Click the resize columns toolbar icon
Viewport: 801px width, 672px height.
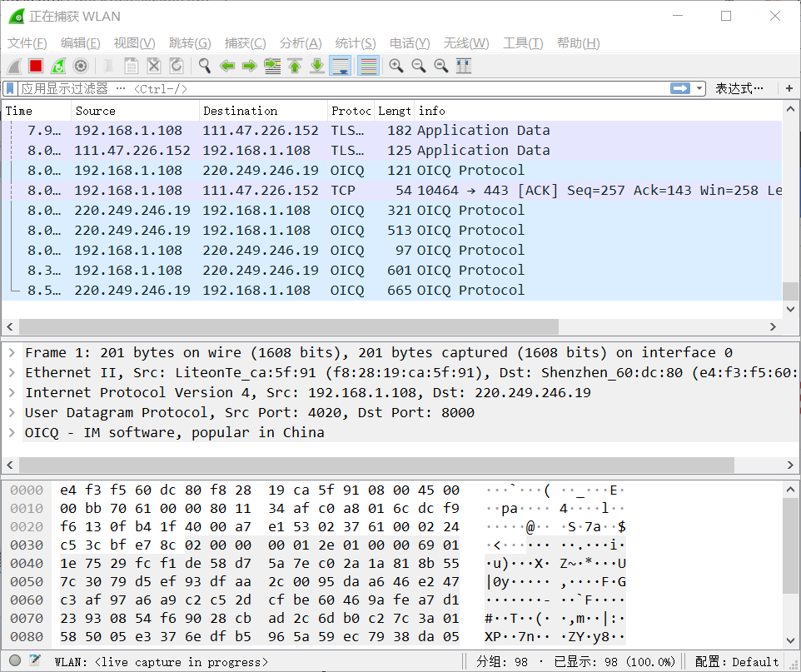[x=463, y=66]
